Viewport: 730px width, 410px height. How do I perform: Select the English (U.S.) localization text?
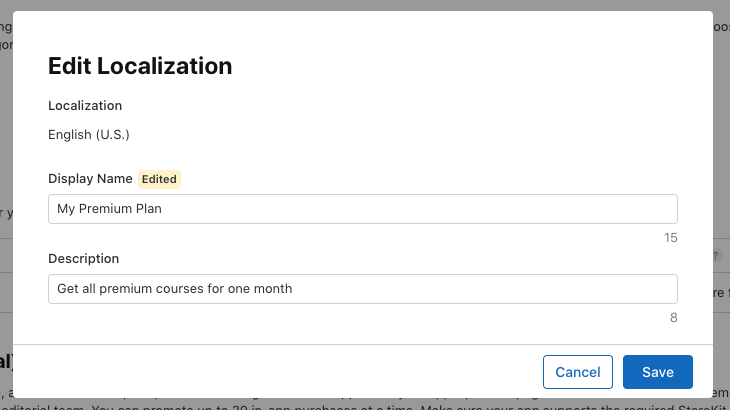tap(89, 134)
